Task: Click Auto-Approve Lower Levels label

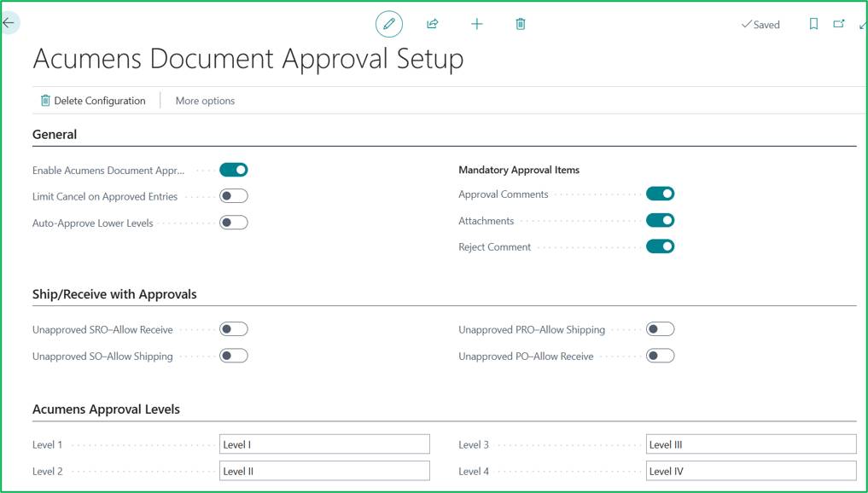Action: pos(92,223)
